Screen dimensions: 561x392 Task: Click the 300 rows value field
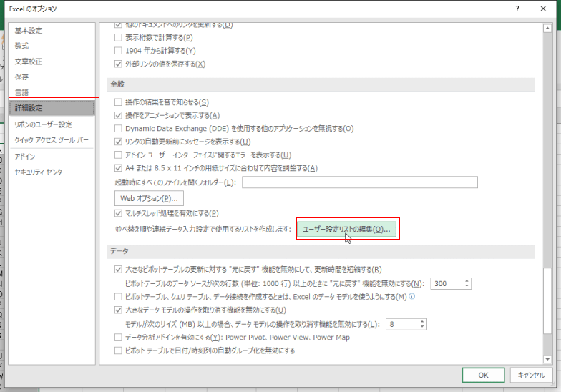pos(447,283)
